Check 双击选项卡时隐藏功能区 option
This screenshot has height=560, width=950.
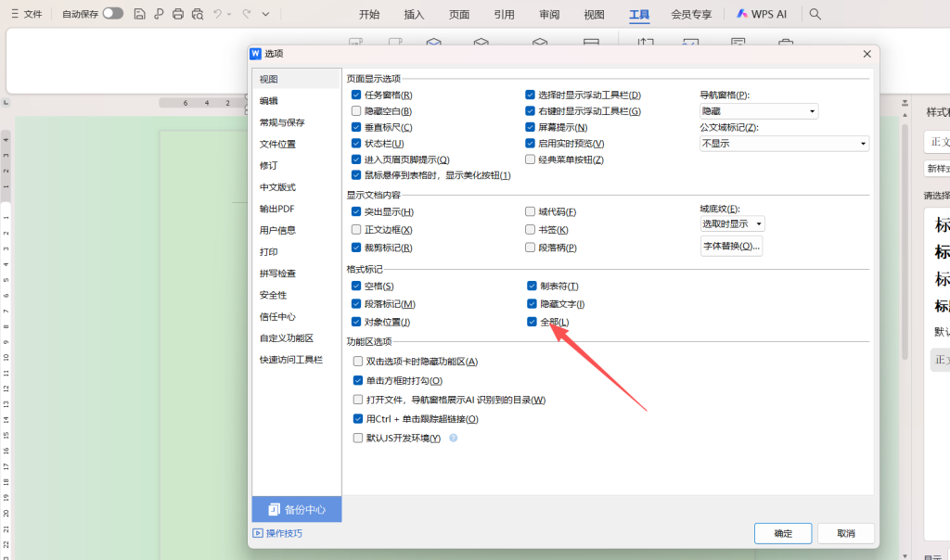(x=358, y=362)
